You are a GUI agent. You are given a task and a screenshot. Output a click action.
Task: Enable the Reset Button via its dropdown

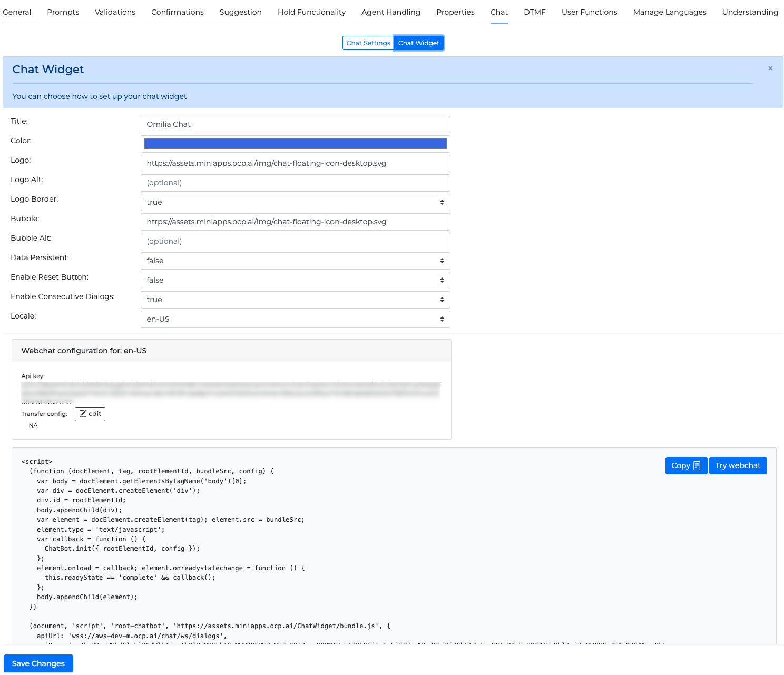pyautogui.click(x=295, y=280)
